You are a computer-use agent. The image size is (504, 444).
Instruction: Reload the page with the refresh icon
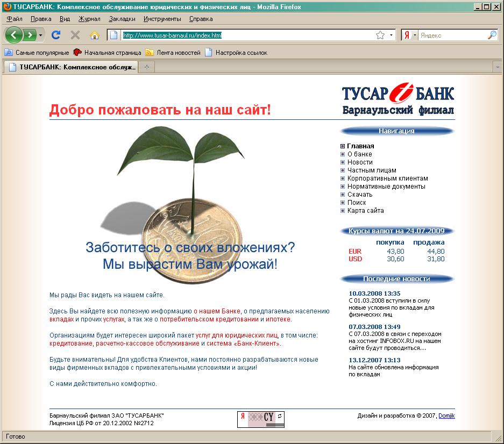[x=56, y=35]
